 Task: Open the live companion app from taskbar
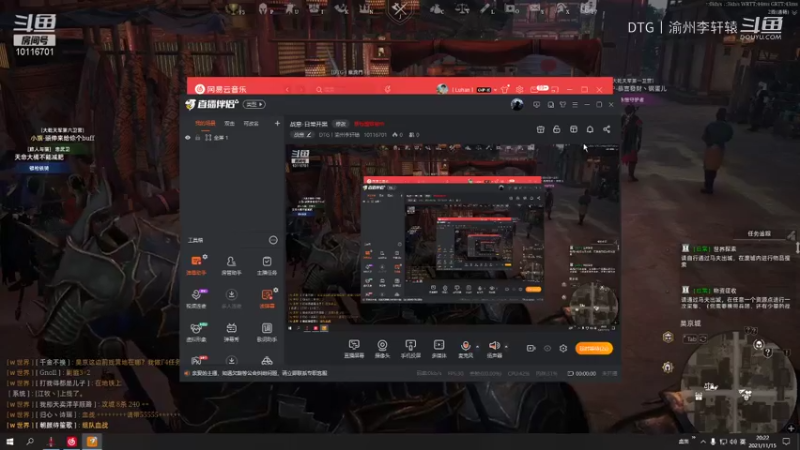[92, 441]
